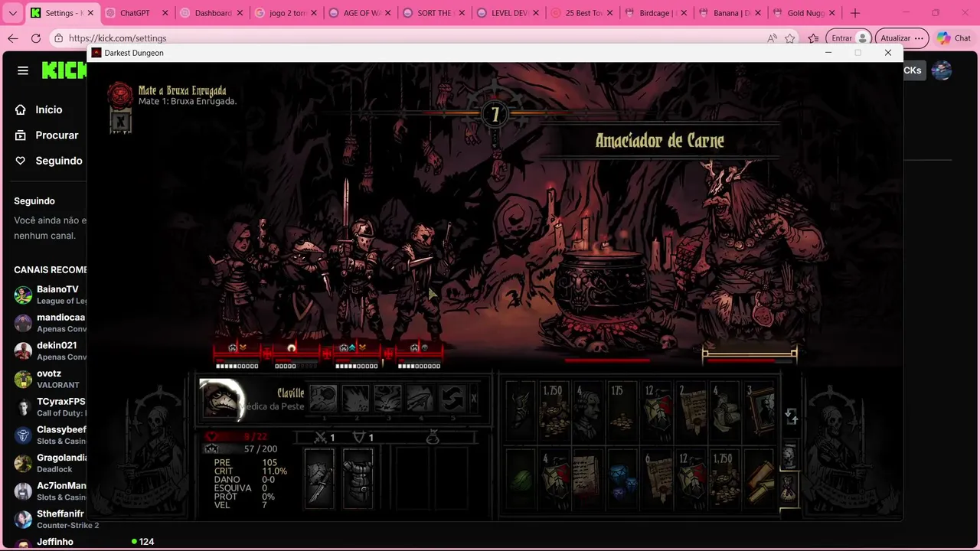Switch to the Gold Nugget browser tab
The image size is (980, 551).
pos(804,13)
